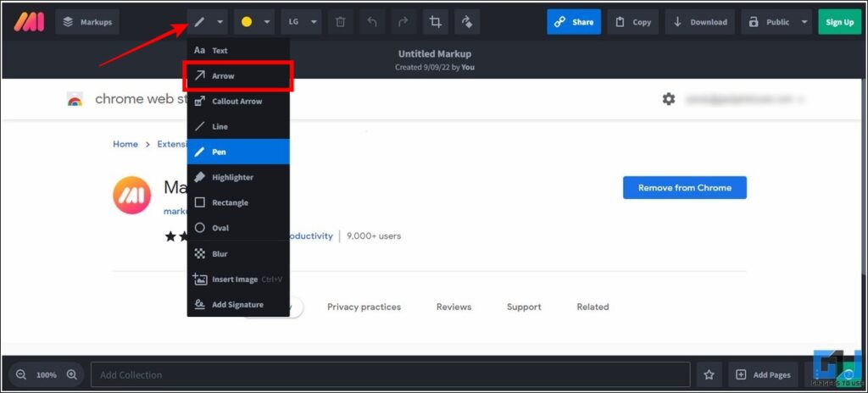The image size is (868, 393).
Task: Select the crop tool icon
Action: (436, 22)
